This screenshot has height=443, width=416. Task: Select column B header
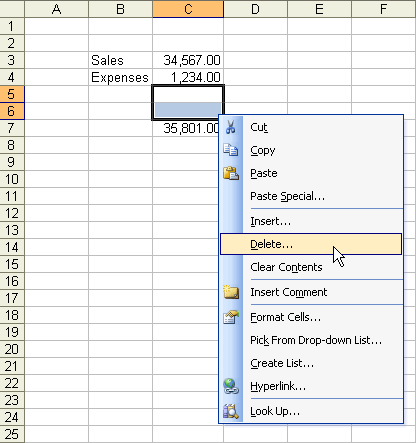[121, 9]
